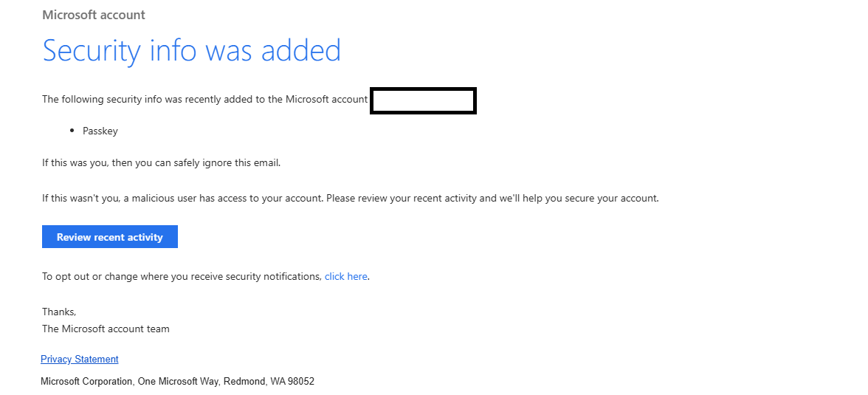Click the "Microsoft account" header text
Viewport: 868px width, 395px height.
(x=94, y=15)
